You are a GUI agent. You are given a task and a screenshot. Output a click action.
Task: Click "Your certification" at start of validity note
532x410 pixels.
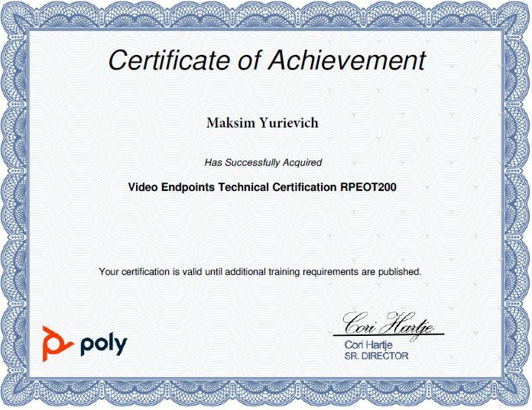[135, 271]
